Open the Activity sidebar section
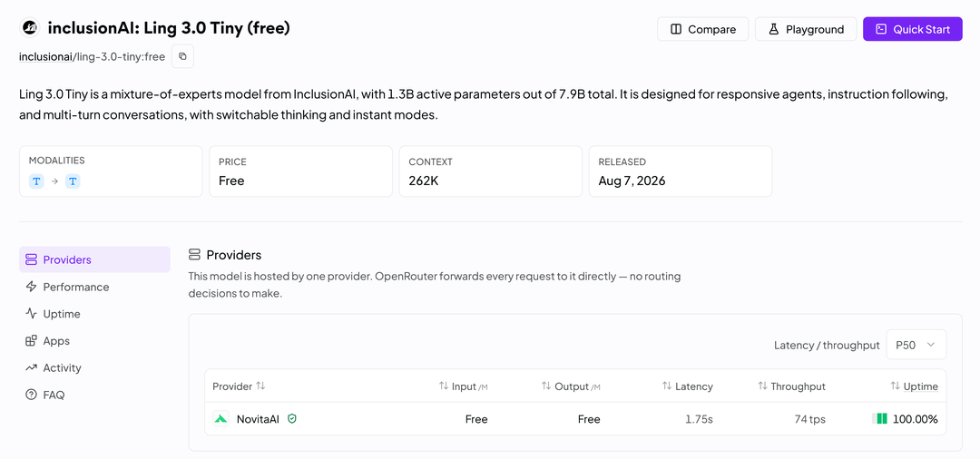This screenshot has height=459, width=980. (94, 367)
